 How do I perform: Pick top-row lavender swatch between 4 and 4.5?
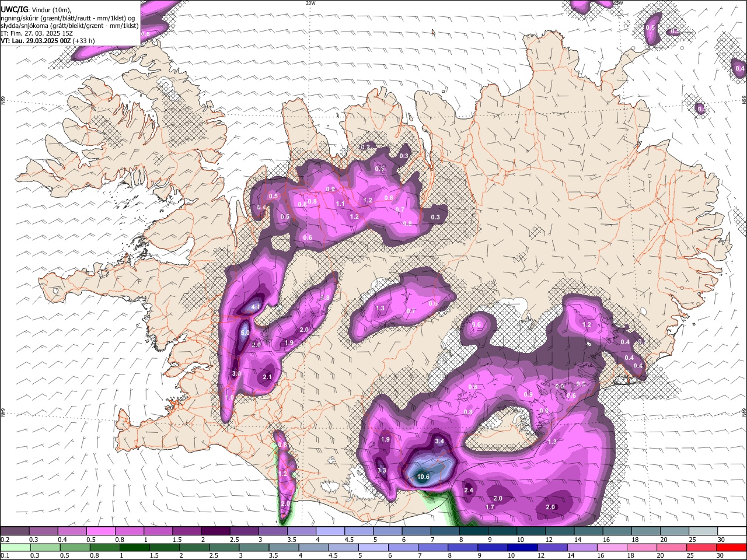coord(330,531)
